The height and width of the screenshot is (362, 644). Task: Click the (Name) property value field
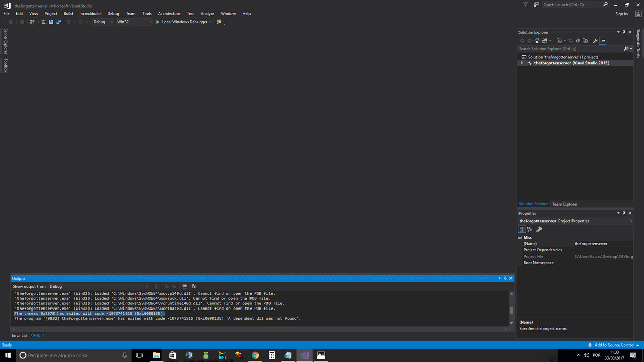tap(603, 244)
